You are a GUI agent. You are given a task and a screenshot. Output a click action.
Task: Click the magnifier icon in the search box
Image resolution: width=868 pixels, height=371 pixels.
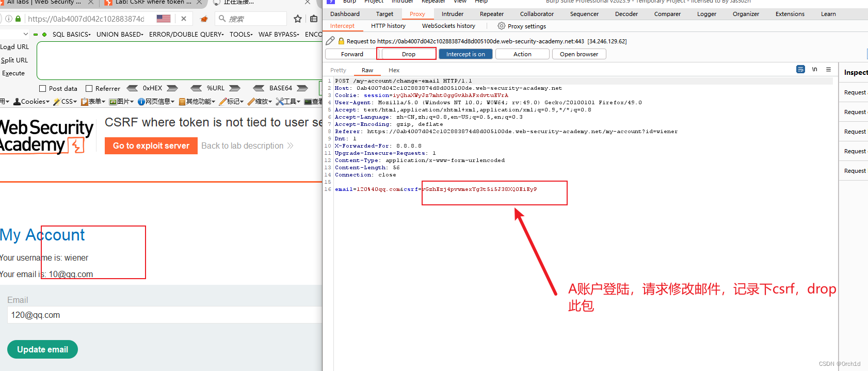click(222, 19)
